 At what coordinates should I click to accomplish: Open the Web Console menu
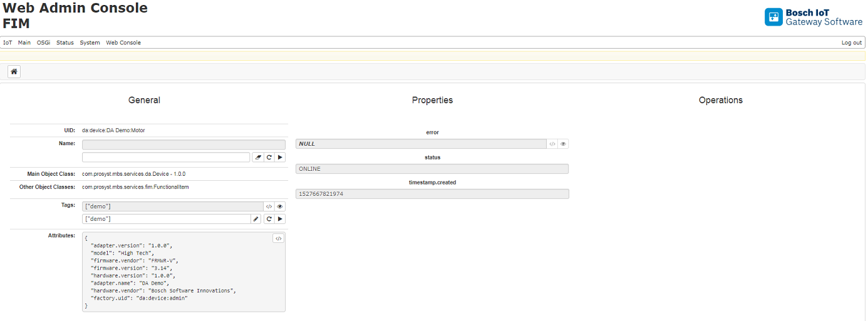[x=123, y=43]
